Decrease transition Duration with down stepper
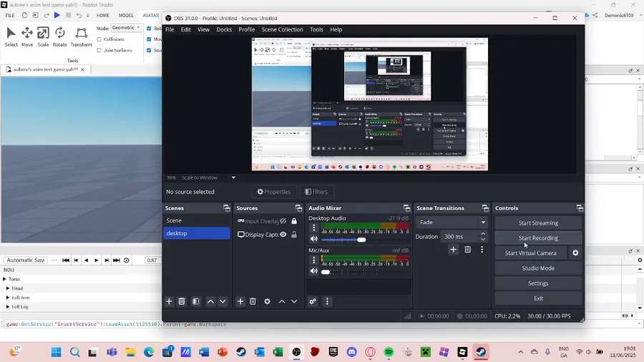The height and width of the screenshot is (362, 644). click(x=483, y=239)
